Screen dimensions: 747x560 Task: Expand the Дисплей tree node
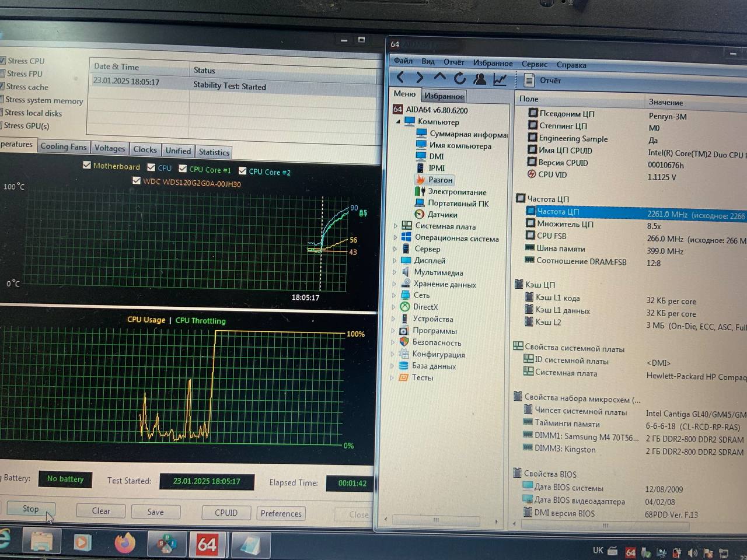395,261
